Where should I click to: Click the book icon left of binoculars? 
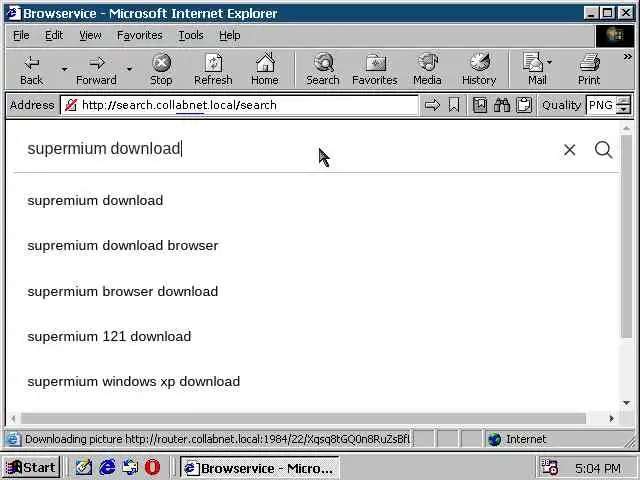(x=480, y=105)
